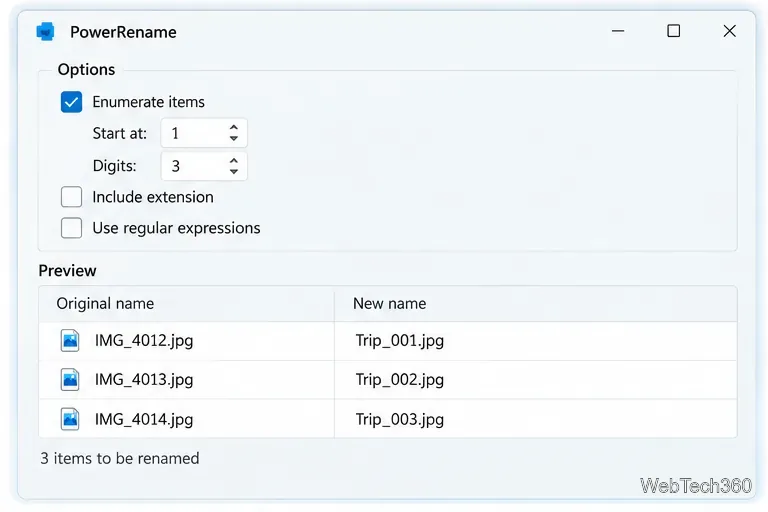Maximize the PowerRename window

[x=673, y=31]
